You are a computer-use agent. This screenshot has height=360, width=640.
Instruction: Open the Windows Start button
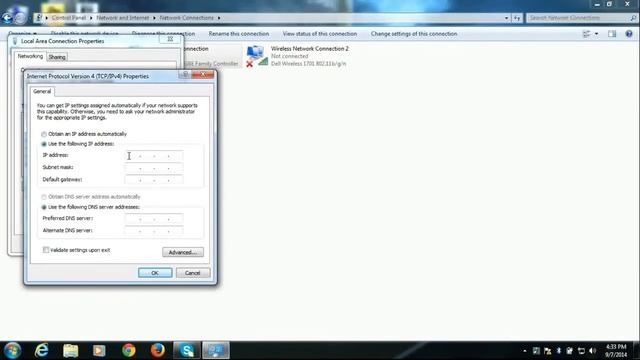tap(13, 351)
